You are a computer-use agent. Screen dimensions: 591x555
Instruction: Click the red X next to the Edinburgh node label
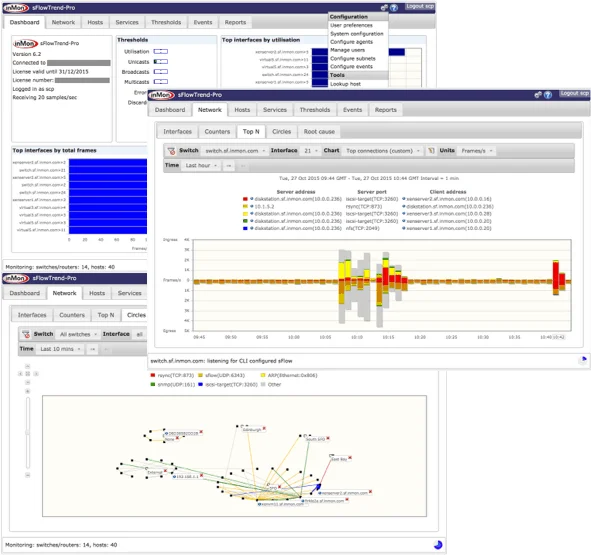pyautogui.click(x=264, y=429)
